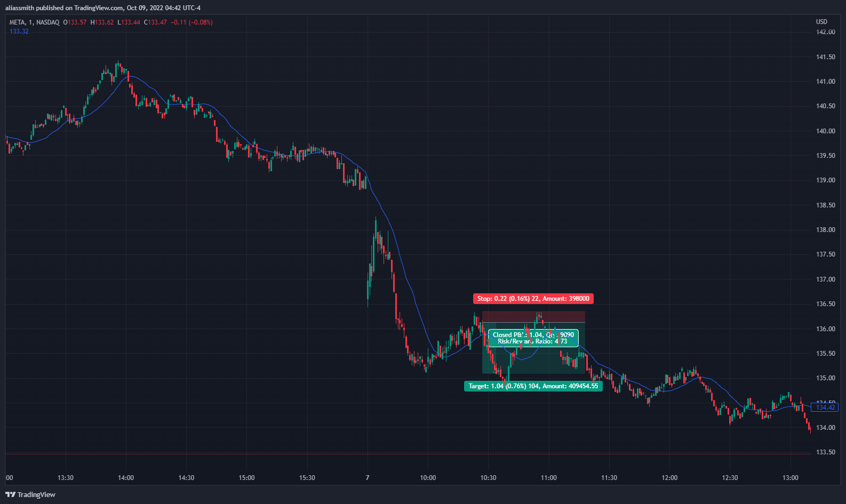The height and width of the screenshot is (504, 846).
Task: Click the 142.00 price axis label
Action: click(x=826, y=32)
